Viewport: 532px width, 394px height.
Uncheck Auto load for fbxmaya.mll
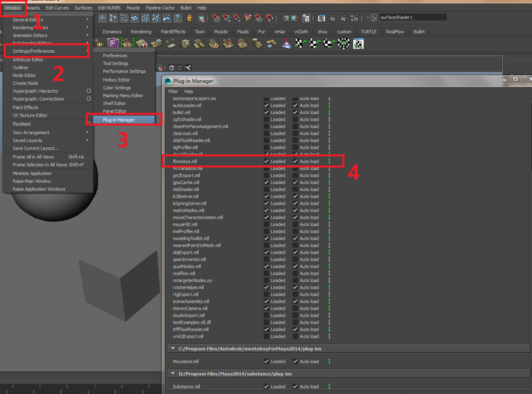pyautogui.click(x=295, y=161)
